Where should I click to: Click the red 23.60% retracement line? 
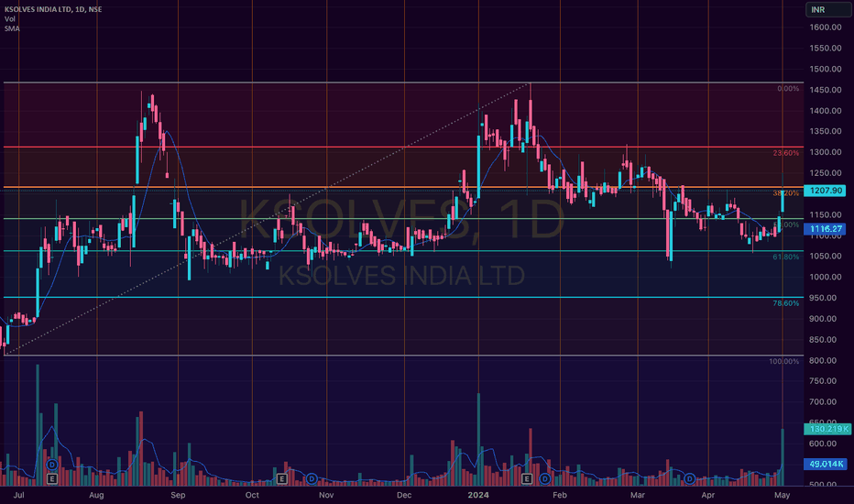[403, 147]
